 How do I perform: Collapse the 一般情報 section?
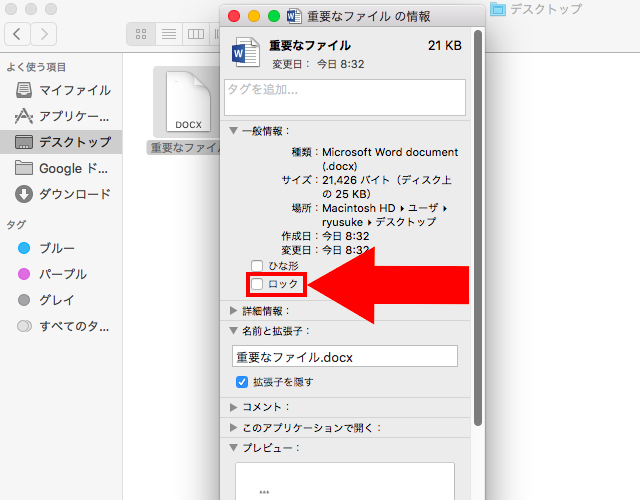(x=233, y=131)
